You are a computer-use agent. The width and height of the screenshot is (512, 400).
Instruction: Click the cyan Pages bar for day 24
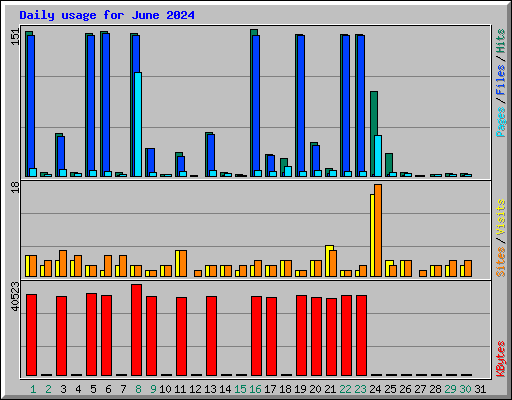click(378, 156)
